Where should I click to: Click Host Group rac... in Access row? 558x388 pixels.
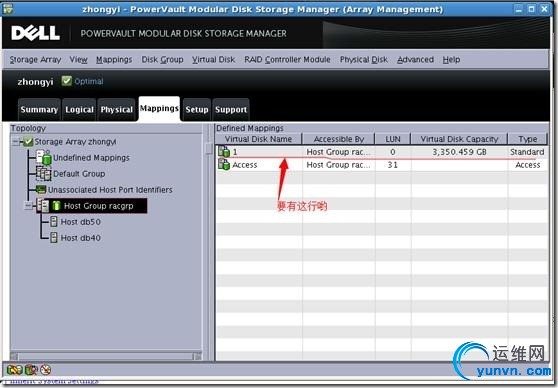click(338, 165)
